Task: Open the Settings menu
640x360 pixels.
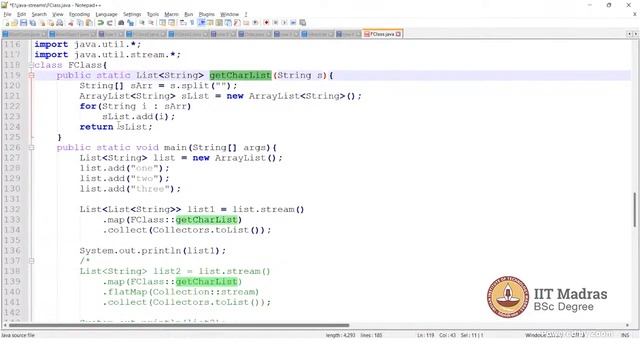Action: (x=132, y=14)
